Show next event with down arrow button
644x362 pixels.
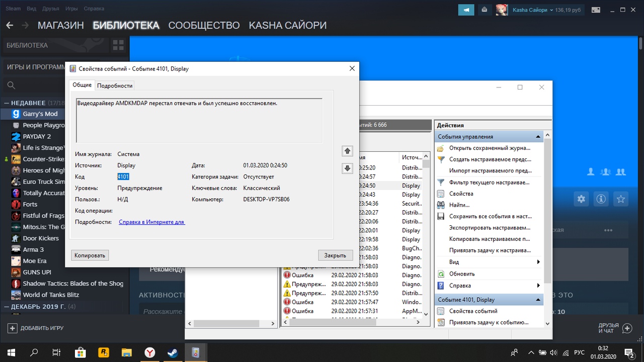click(x=347, y=168)
